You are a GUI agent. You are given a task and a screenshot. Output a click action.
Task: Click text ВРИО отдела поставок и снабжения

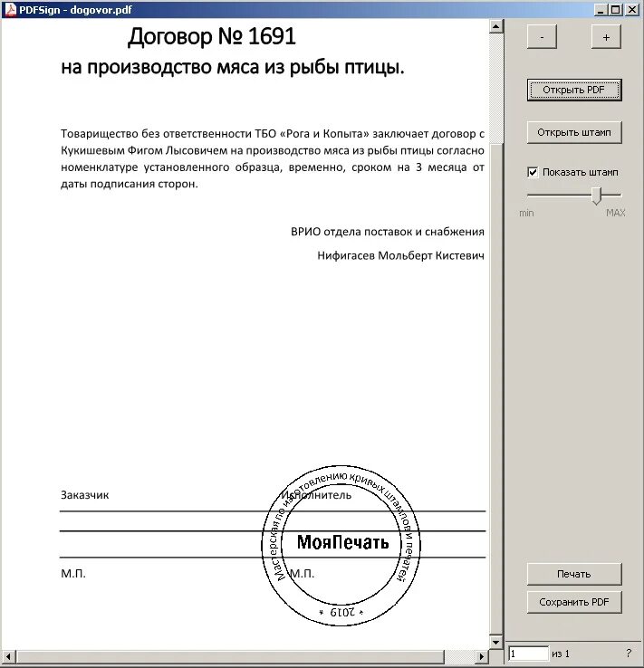point(388,232)
